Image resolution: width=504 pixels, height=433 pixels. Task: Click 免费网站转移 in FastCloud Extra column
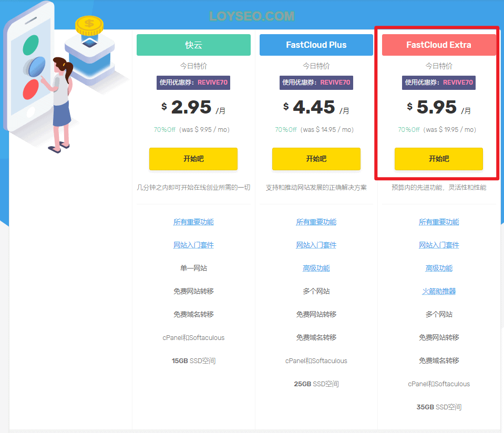click(439, 337)
